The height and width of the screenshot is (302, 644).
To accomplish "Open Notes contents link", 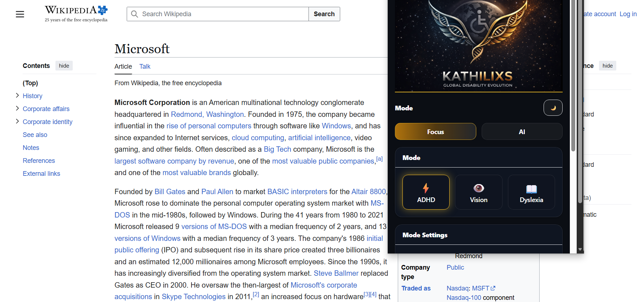I will pos(31,148).
